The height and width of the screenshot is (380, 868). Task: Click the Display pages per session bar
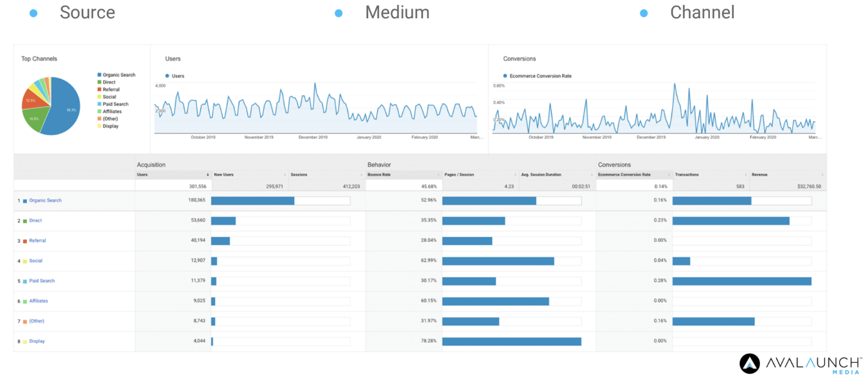click(x=512, y=342)
